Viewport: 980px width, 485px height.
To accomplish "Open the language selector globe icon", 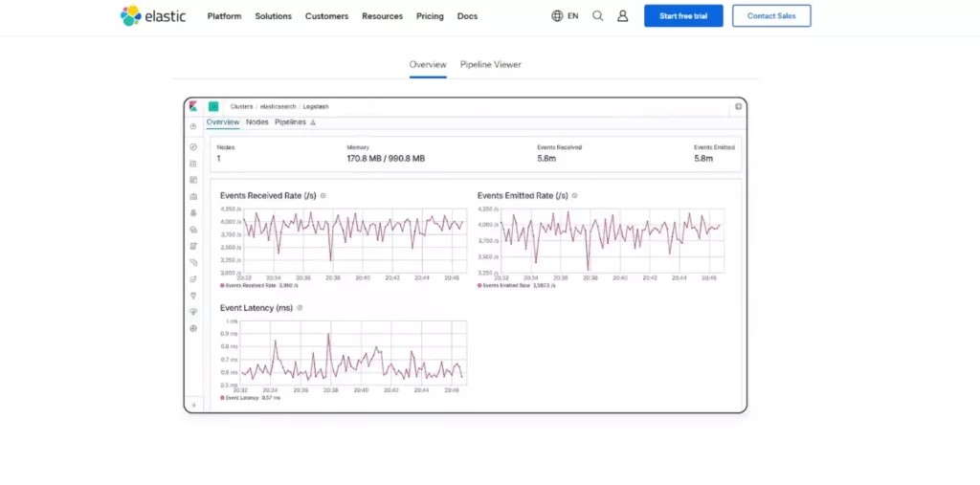I will [x=557, y=16].
